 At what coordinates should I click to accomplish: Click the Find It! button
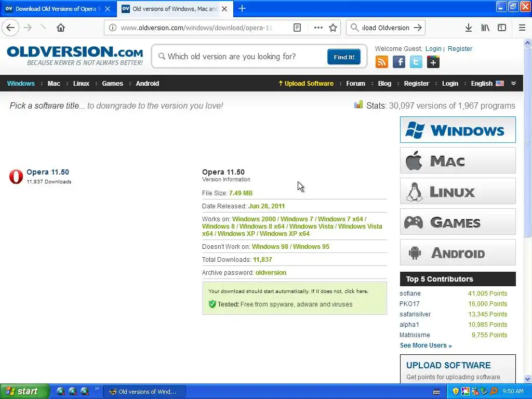coord(344,57)
